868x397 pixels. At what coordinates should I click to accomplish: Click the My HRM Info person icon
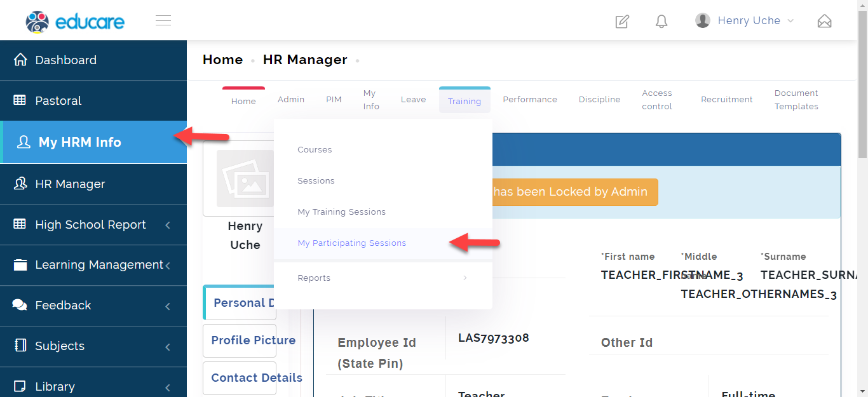24,142
